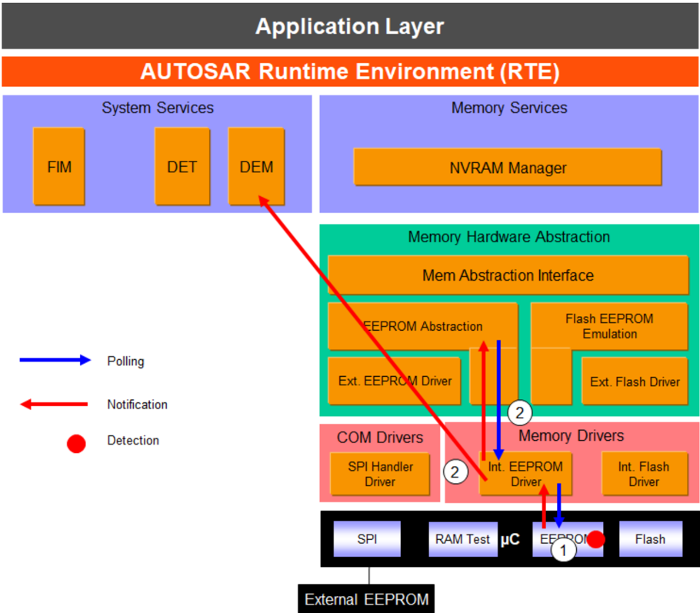Click the red Detection legend dot
Screen dimensions: 700x613
[x=76, y=443]
